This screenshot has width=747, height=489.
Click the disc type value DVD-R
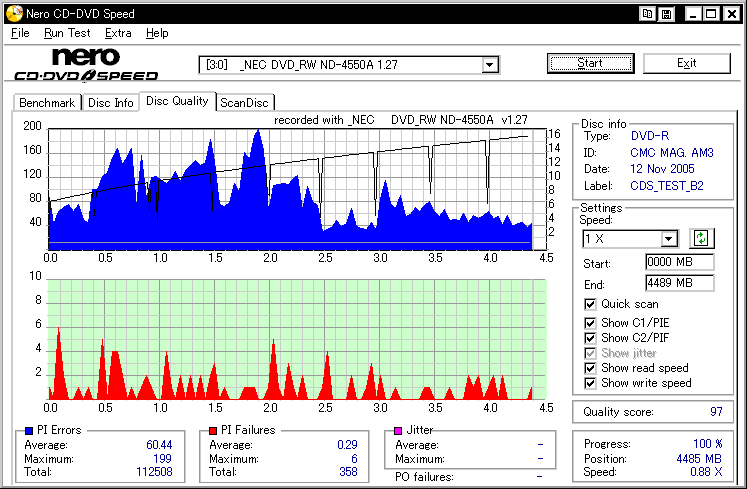(650, 136)
